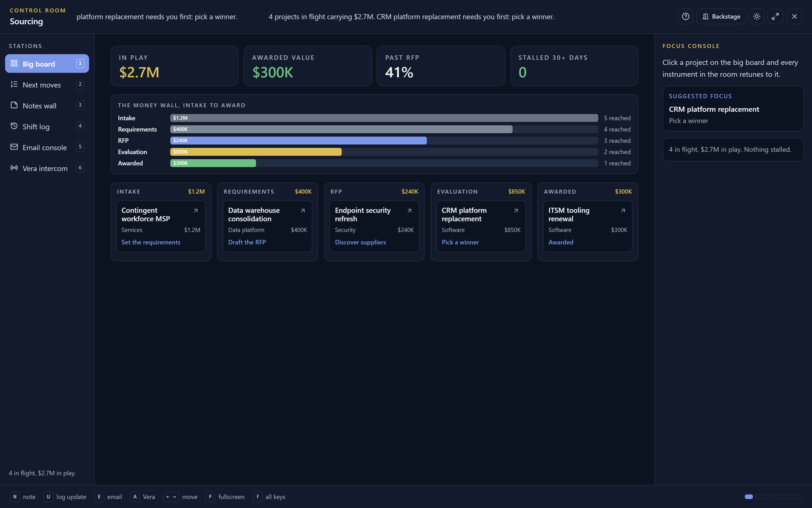Click the Set the requirements link

[x=151, y=242]
